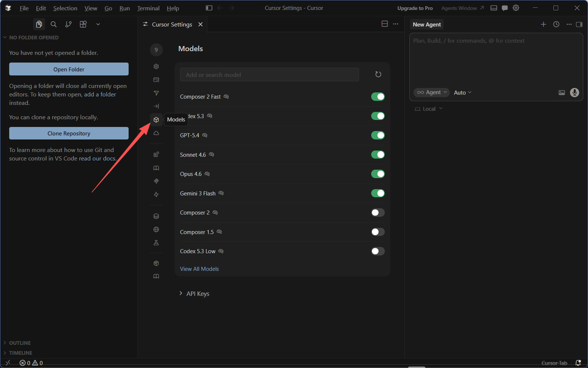This screenshot has height=368, width=588.
Task: Open errors and warnings count in status bar
Action: [31, 363]
